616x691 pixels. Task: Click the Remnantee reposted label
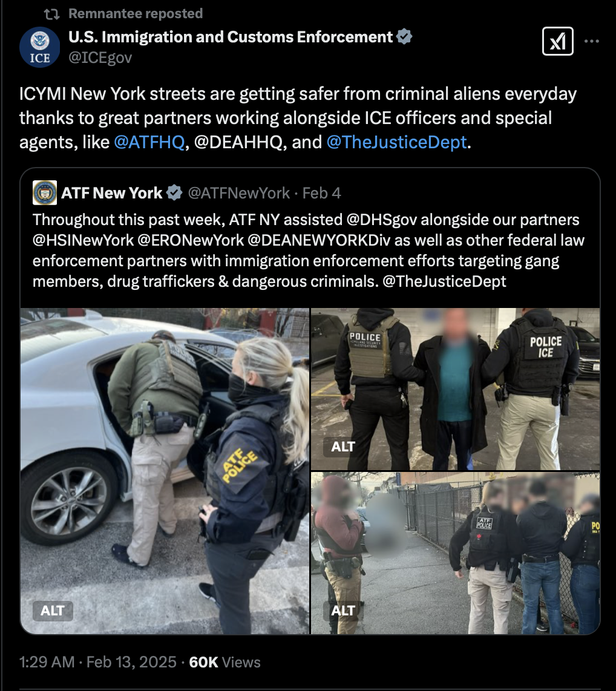pos(136,14)
